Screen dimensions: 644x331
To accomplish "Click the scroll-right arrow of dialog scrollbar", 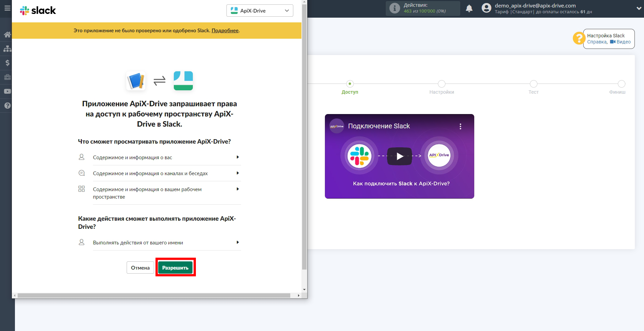I will [298, 295].
